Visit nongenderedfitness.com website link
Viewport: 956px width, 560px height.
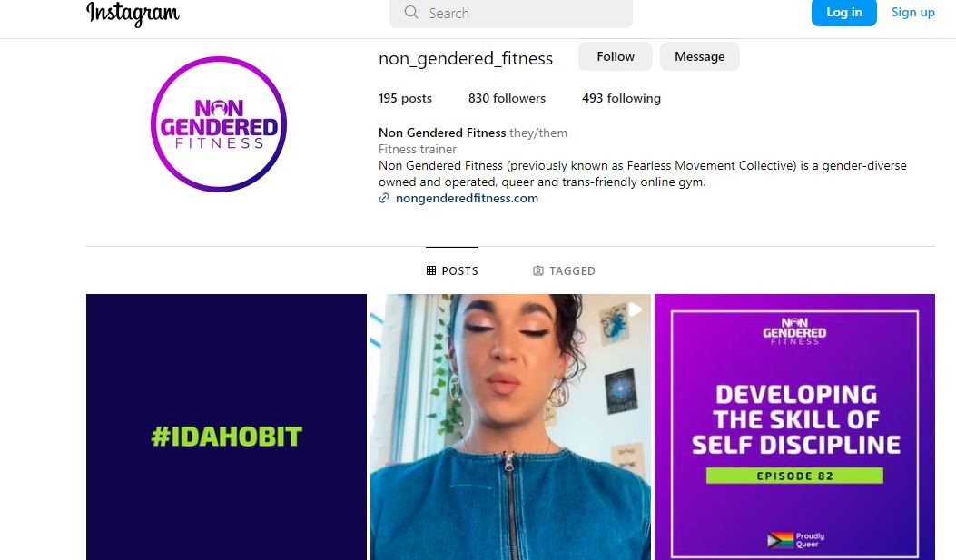[x=467, y=198]
